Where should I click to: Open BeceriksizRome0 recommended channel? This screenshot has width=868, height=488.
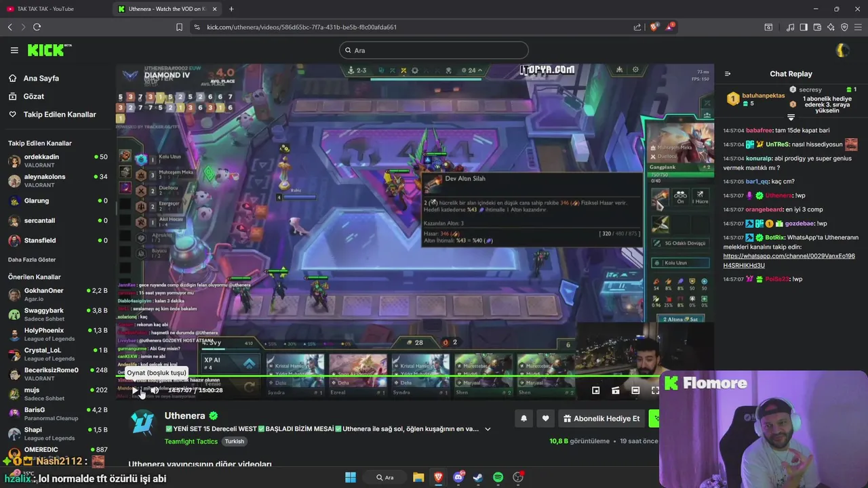58,374
